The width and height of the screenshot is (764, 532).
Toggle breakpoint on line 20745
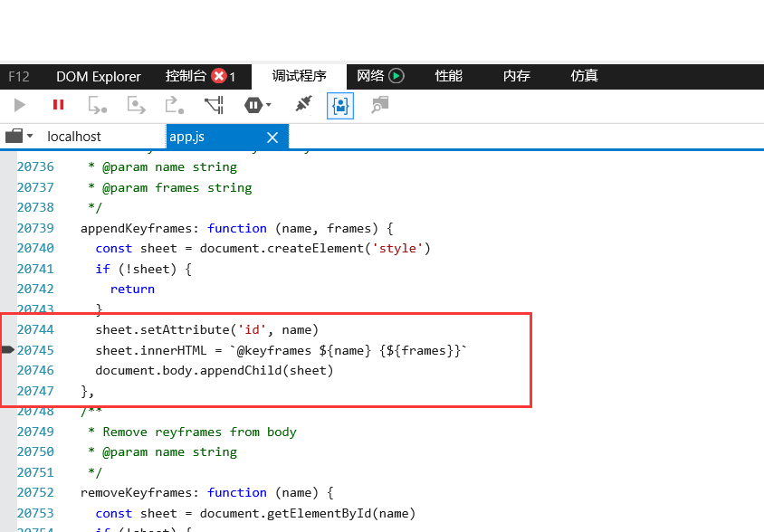[x=8, y=350]
